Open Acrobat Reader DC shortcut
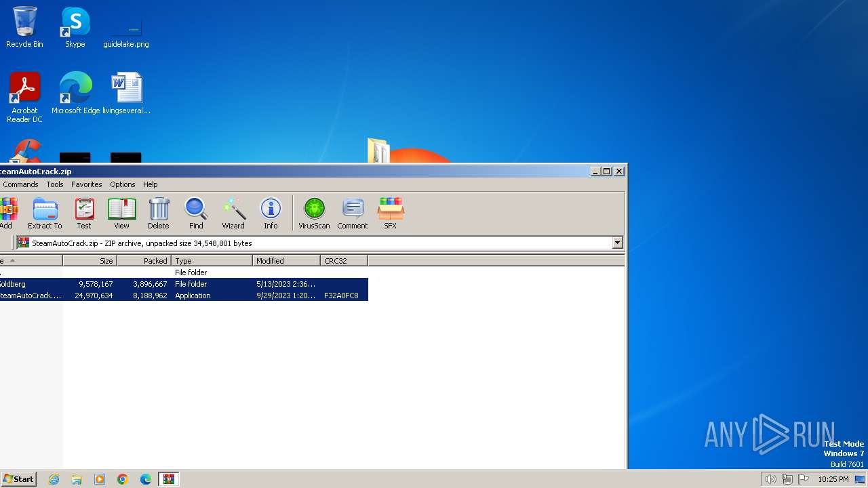 24,98
